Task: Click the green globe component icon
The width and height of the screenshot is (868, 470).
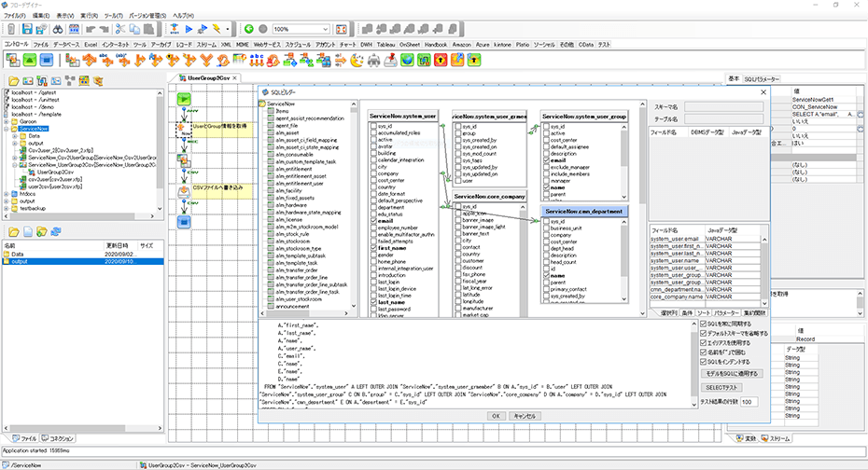Action: [408, 60]
